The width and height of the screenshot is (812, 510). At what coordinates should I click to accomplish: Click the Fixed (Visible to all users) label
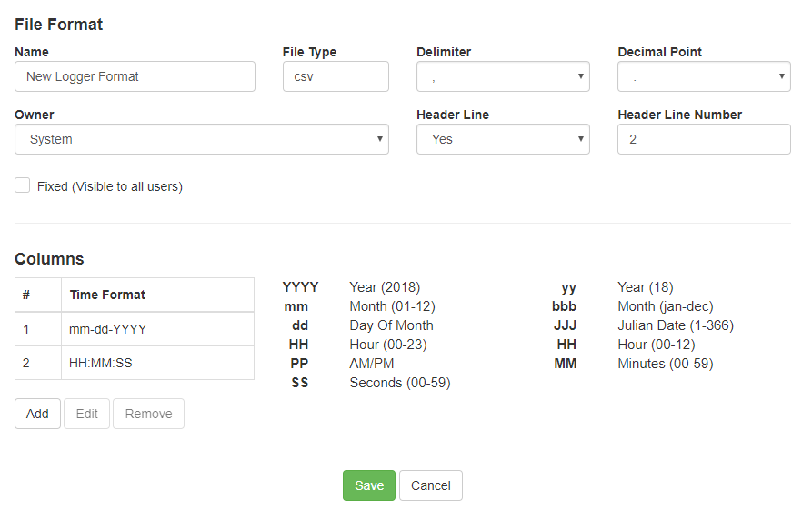[110, 186]
